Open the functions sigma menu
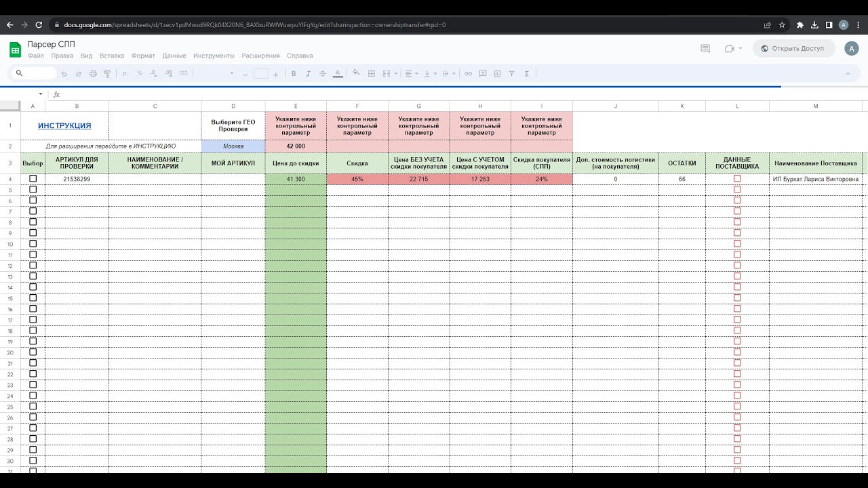This screenshot has width=868, height=488. (x=527, y=73)
